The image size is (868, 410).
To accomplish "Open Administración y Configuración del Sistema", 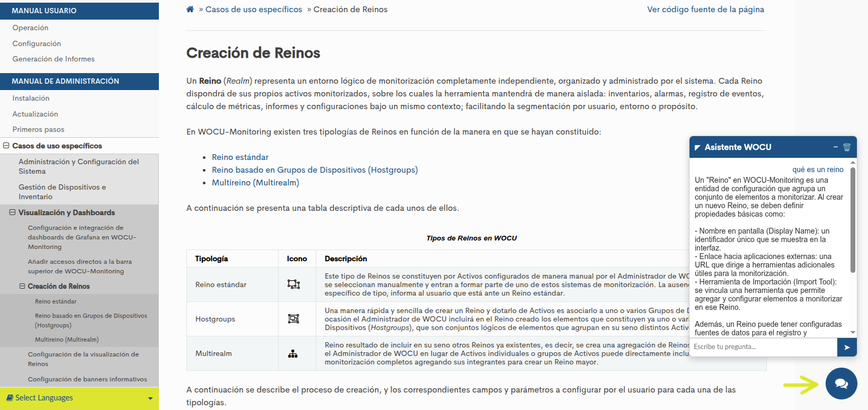I will tap(79, 166).
